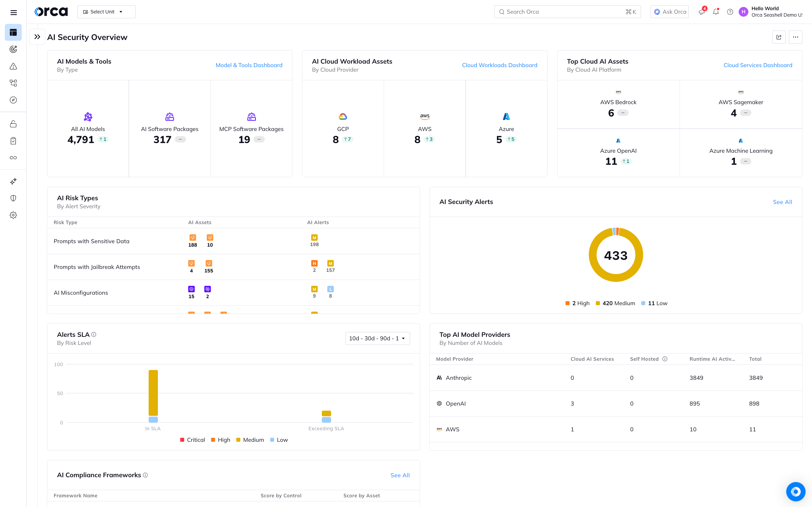Open the three-dots more options menu
This screenshot has width=812, height=507.
[795, 37]
